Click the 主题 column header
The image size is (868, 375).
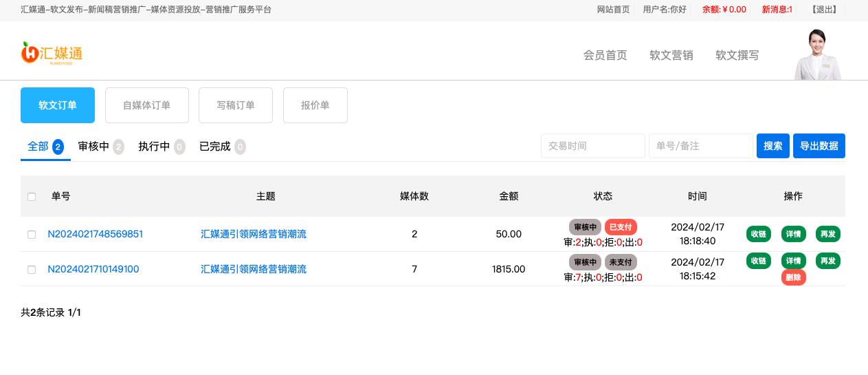point(266,196)
